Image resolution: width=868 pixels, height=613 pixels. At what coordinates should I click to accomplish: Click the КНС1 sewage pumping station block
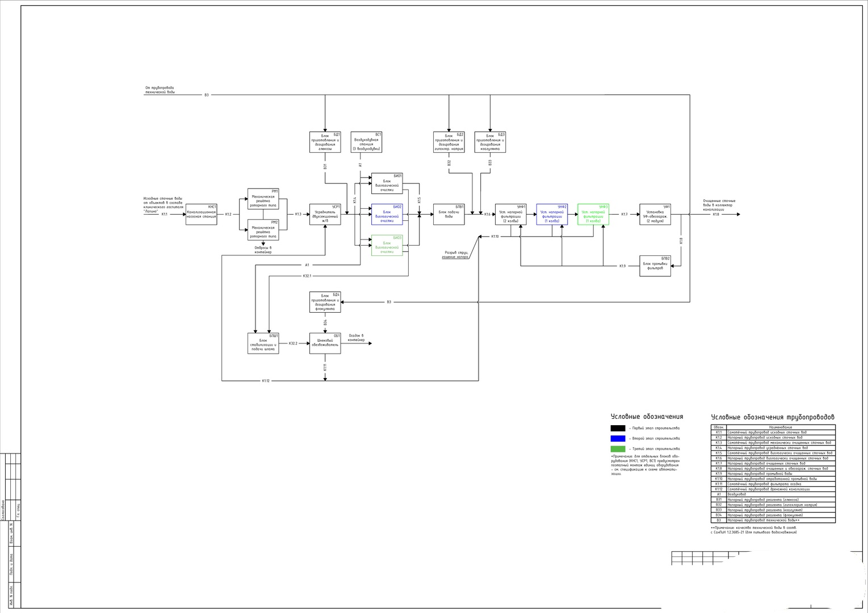tap(201, 215)
